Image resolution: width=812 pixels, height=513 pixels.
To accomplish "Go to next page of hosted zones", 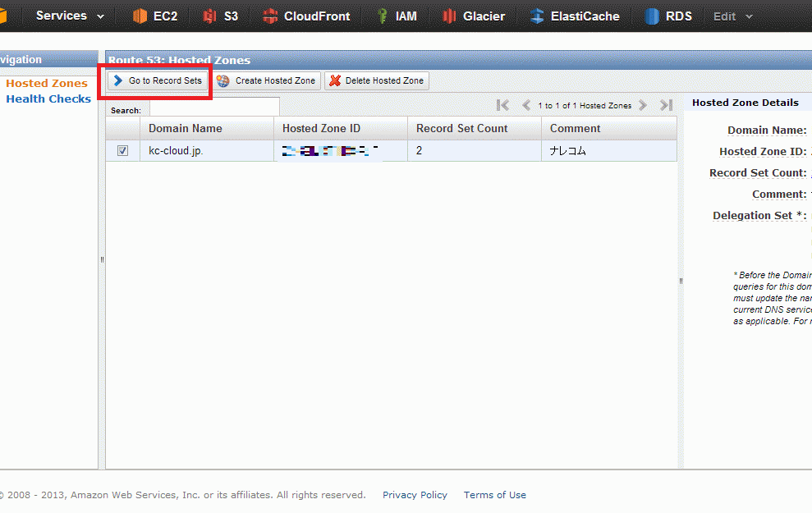I will coord(643,105).
